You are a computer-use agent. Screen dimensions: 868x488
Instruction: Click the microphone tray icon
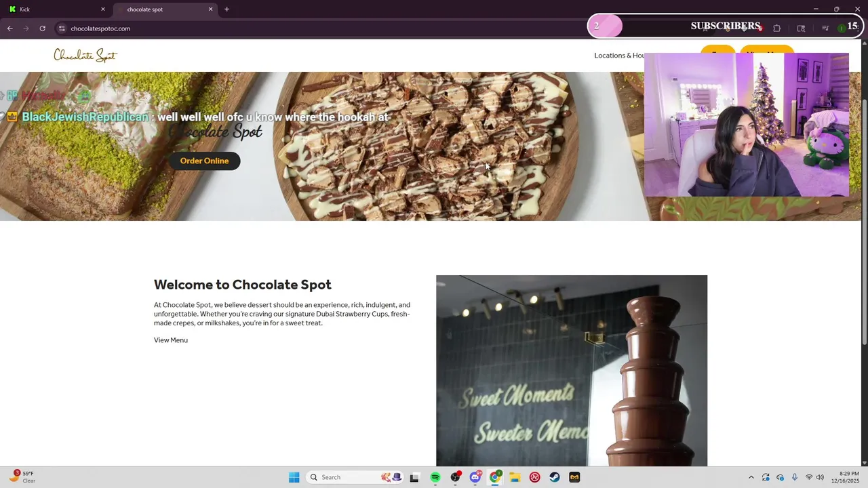coord(795,477)
